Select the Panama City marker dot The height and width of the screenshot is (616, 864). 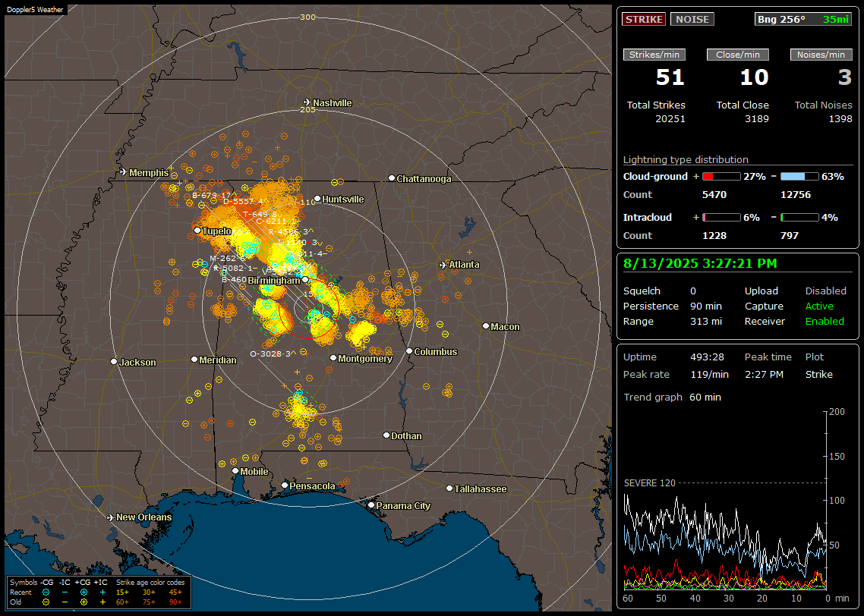pos(371,504)
